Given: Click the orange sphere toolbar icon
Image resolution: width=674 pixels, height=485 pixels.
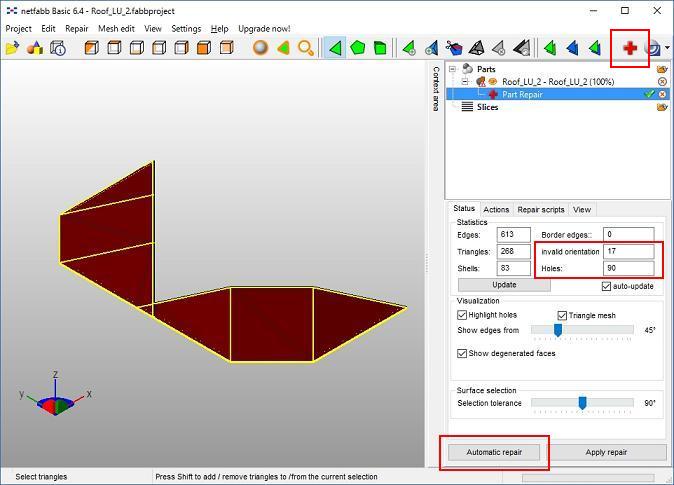Looking at the screenshot, I should click(x=260, y=47).
